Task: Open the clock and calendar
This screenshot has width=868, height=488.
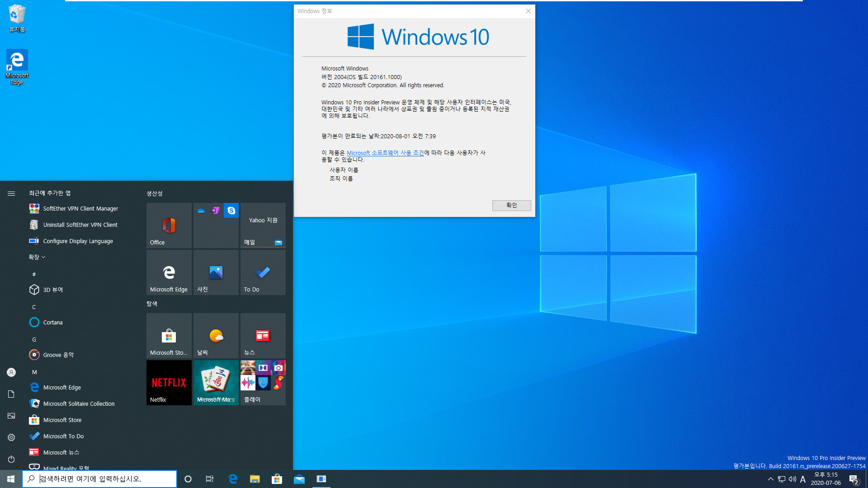Action: click(826, 479)
